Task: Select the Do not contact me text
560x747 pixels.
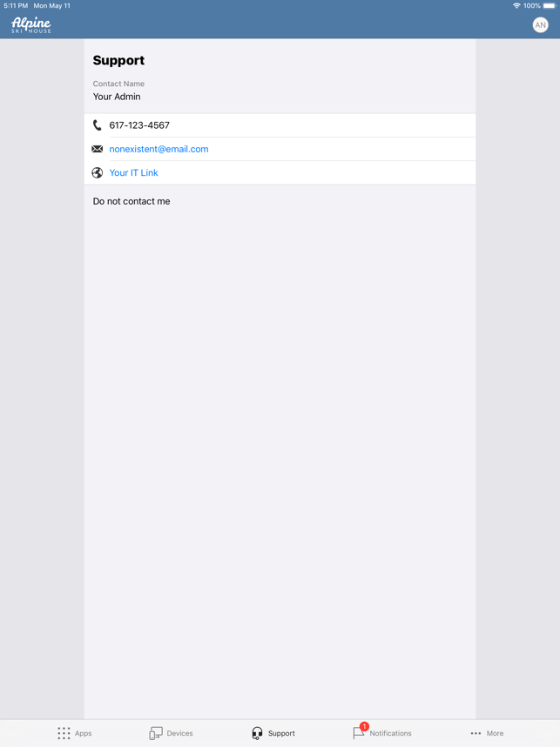Action: pos(132,201)
